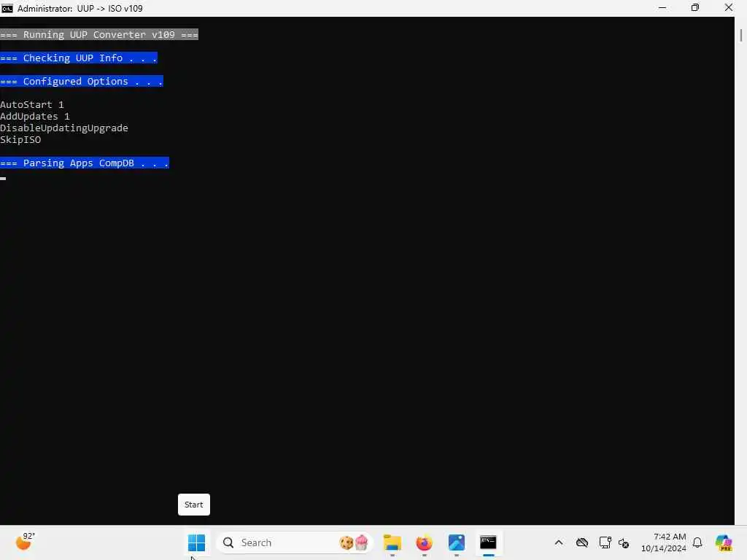Launch Copilot preview from the taskbar
The height and width of the screenshot is (560, 747).
[x=724, y=542]
